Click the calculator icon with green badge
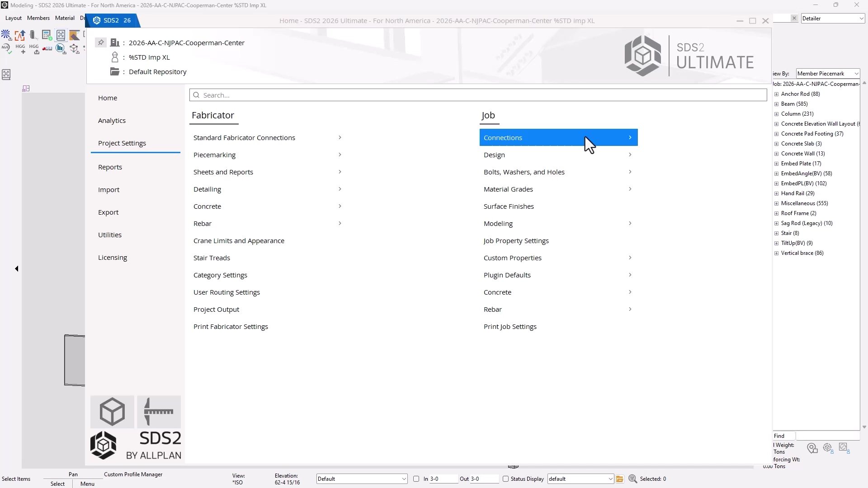 (47, 35)
